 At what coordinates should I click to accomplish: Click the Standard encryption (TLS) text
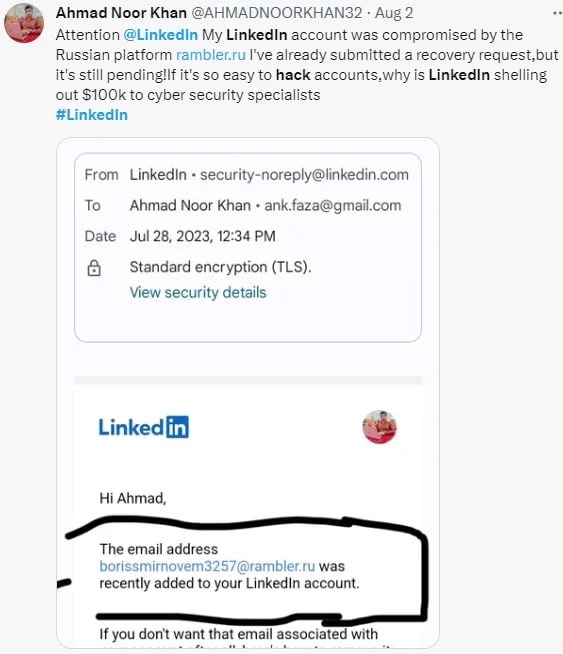[x=221, y=267]
